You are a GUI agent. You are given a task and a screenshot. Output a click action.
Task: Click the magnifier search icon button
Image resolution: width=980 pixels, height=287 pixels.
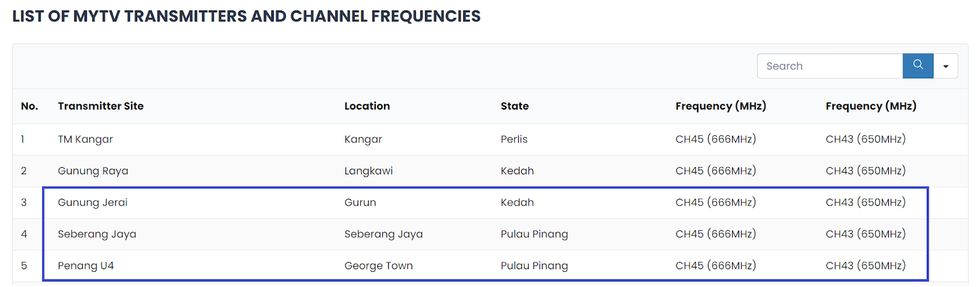pos(918,65)
